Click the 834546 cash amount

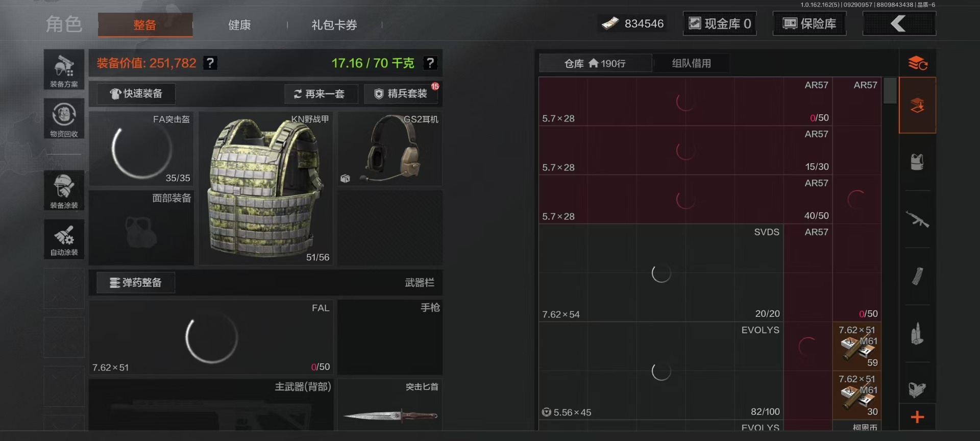(644, 23)
